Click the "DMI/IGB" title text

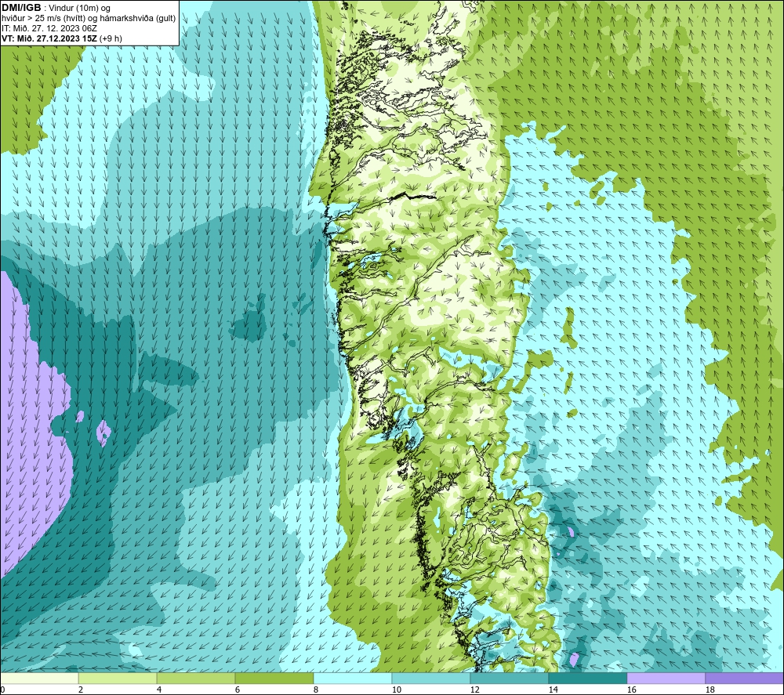pos(21,8)
